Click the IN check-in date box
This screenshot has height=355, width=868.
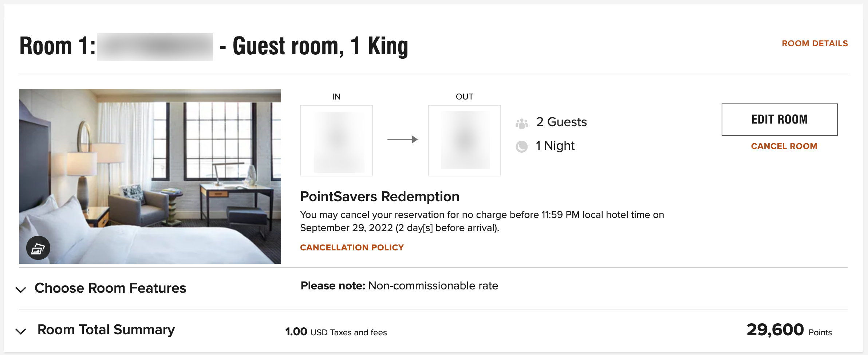(x=336, y=141)
